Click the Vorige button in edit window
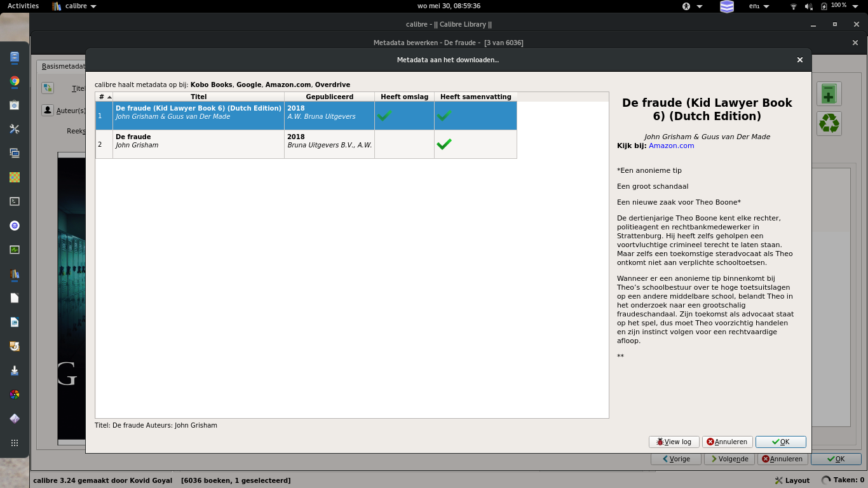868x488 pixels. pos(676,459)
